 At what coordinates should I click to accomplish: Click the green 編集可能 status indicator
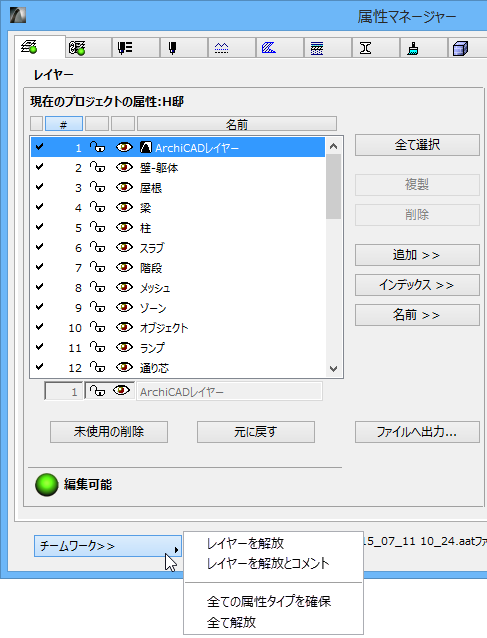(47, 485)
